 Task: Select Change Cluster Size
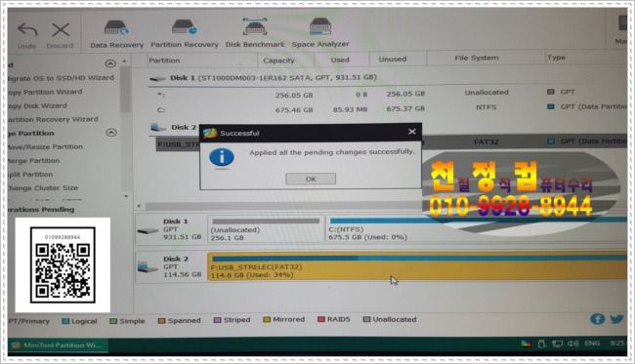tap(43, 188)
